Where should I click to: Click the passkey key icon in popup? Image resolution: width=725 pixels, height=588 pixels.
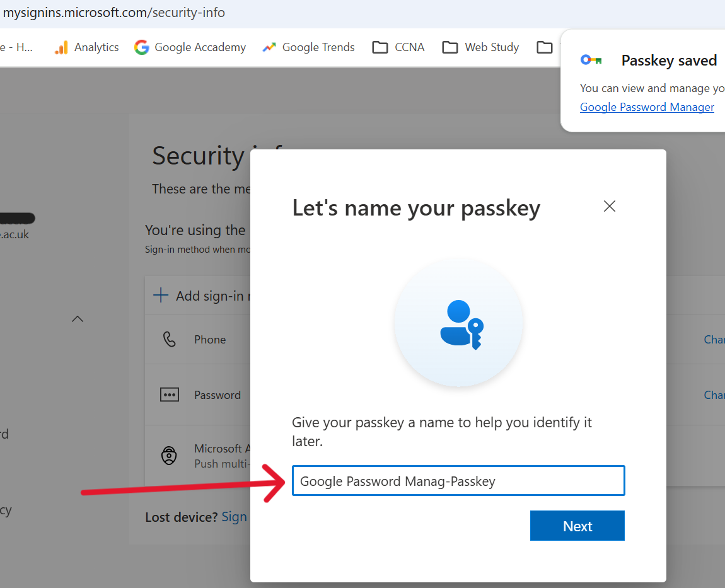tap(591, 60)
